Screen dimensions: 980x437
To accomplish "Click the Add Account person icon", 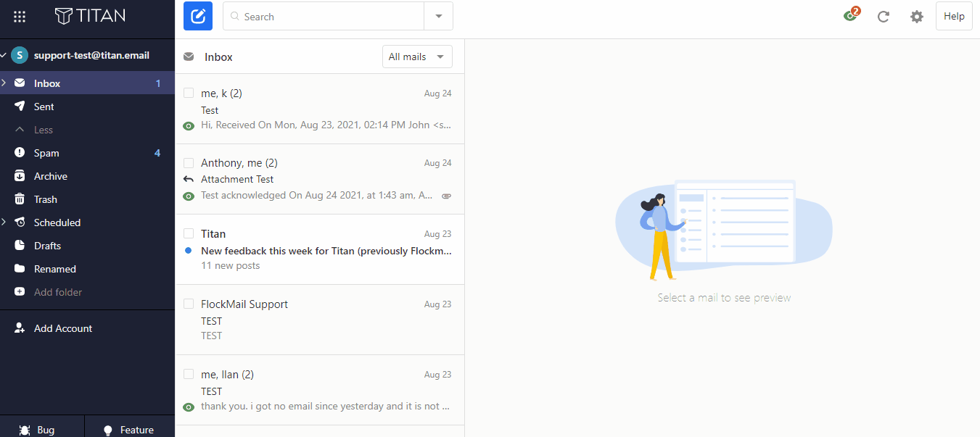I will pos(20,328).
